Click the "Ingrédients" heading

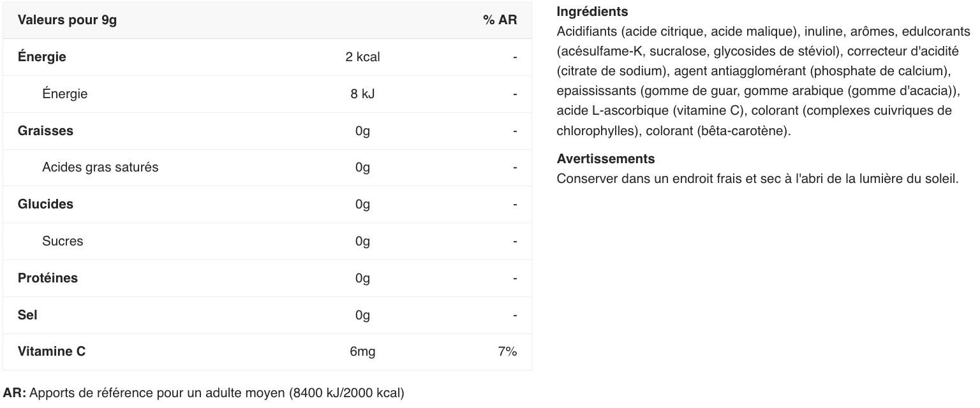[x=592, y=11]
